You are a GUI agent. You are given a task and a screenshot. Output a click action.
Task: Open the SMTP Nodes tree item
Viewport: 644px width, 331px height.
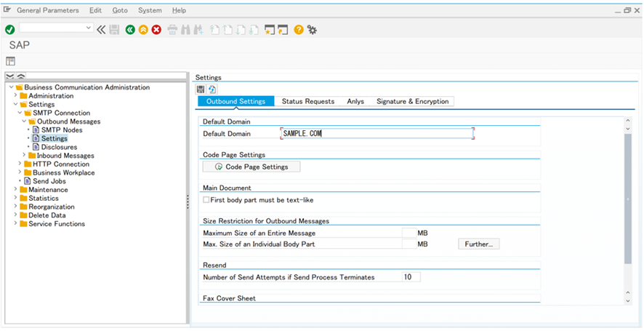[x=62, y=129]
